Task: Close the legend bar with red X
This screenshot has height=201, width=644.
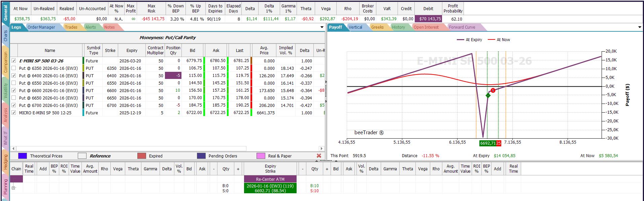Action: [319, 156]
